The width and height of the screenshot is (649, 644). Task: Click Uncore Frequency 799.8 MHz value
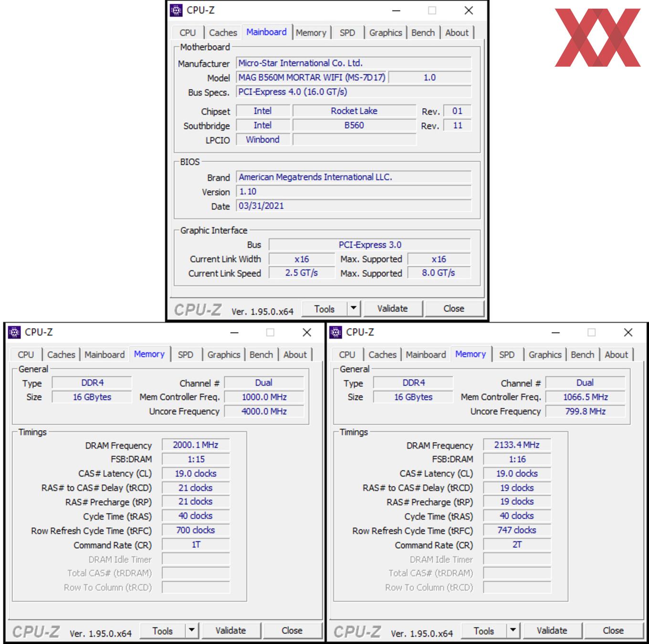[585, 411]
